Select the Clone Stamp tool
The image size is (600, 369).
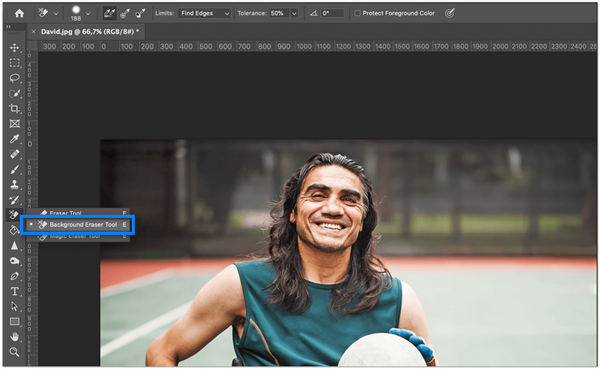point(15,184)
